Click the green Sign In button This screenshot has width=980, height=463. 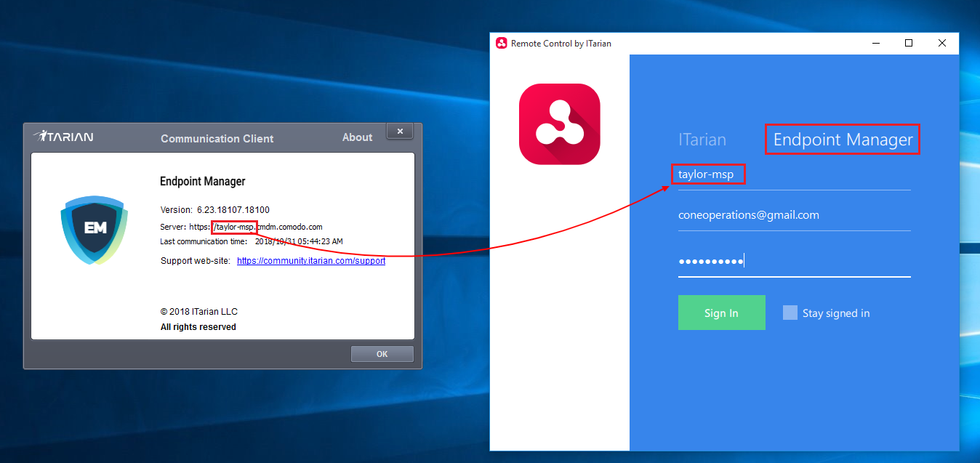point(722,313)
